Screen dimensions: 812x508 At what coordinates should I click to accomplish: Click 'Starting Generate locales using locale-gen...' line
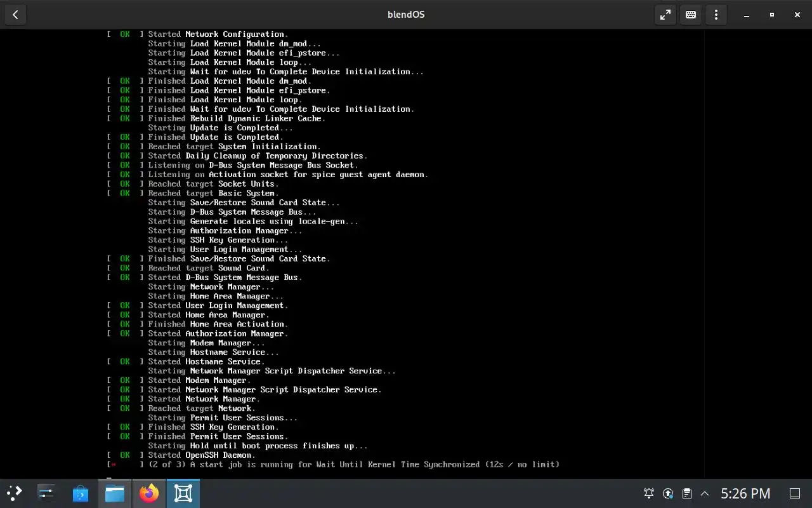pos(253,221)
